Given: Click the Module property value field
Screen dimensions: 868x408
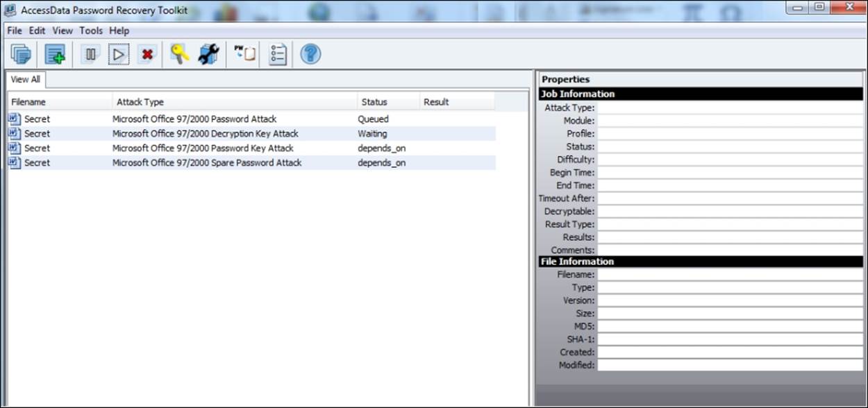Looking at the screenshot, I should click(731, 121).
